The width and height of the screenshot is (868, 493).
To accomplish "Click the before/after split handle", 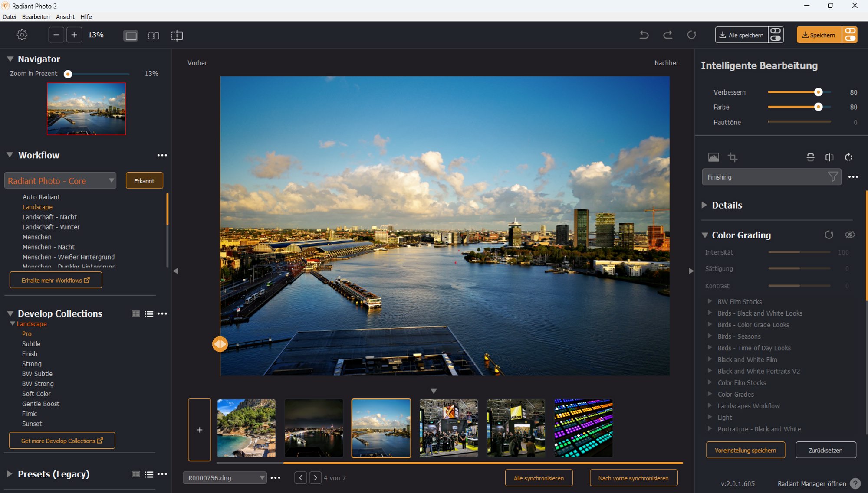I will 220,344.
